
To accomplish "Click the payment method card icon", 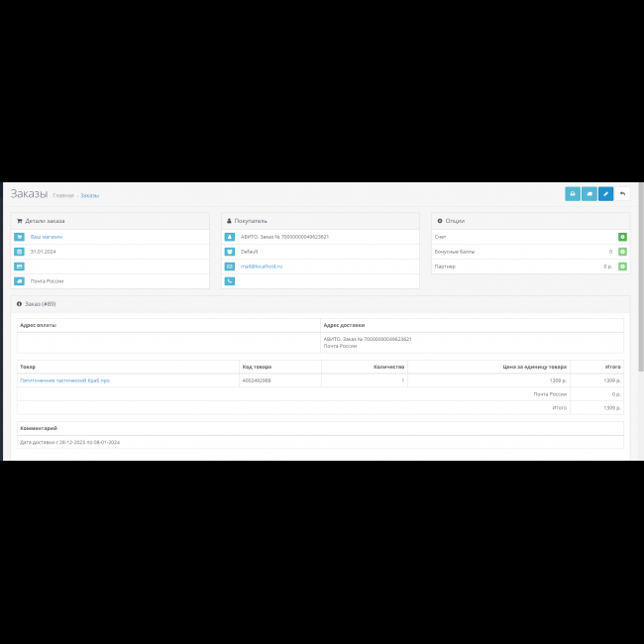I will (20, 267).
